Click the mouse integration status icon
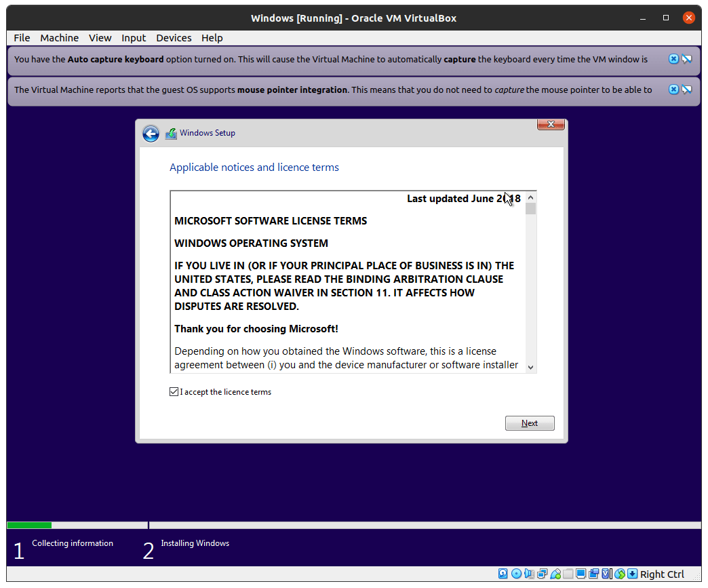Screen dimensions: 708x588 click(620, 574)
